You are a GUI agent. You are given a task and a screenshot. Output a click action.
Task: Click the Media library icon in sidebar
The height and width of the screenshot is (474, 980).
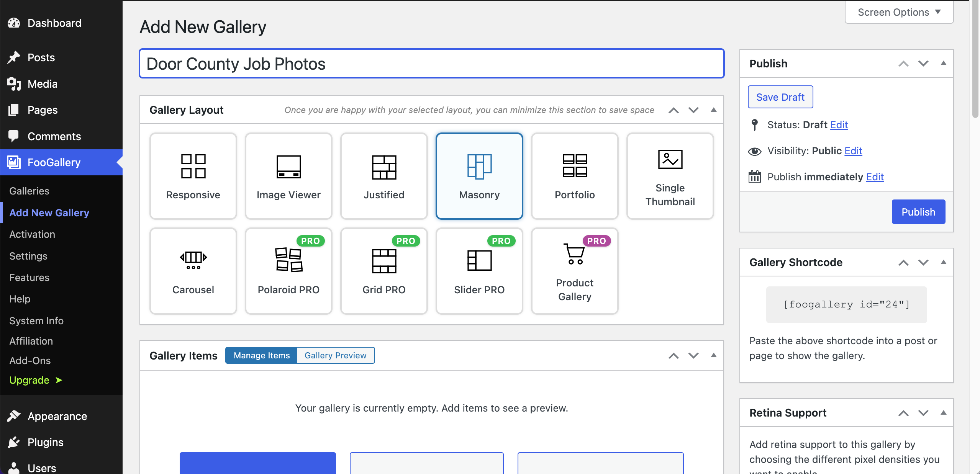(14, 83)
